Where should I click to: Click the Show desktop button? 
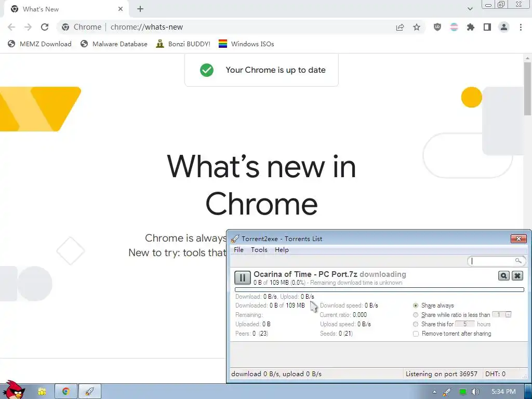click(x=528, y=392)
